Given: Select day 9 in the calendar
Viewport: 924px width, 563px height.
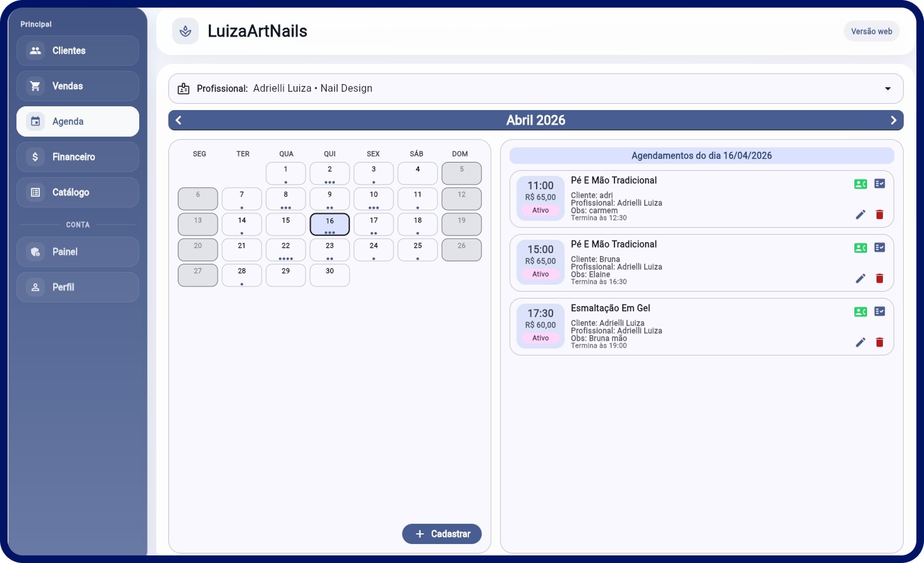Looking at the screenshot, I should 330,199.
